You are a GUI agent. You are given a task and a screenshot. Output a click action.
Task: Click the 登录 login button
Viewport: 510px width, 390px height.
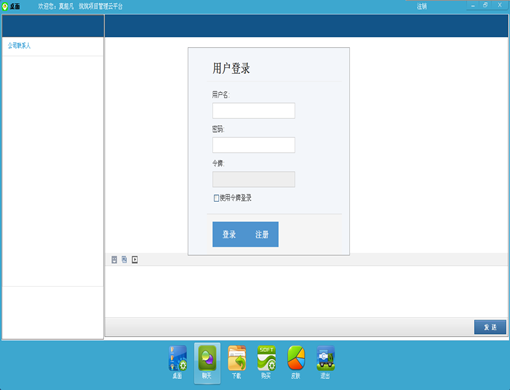(x=229, y=234)
